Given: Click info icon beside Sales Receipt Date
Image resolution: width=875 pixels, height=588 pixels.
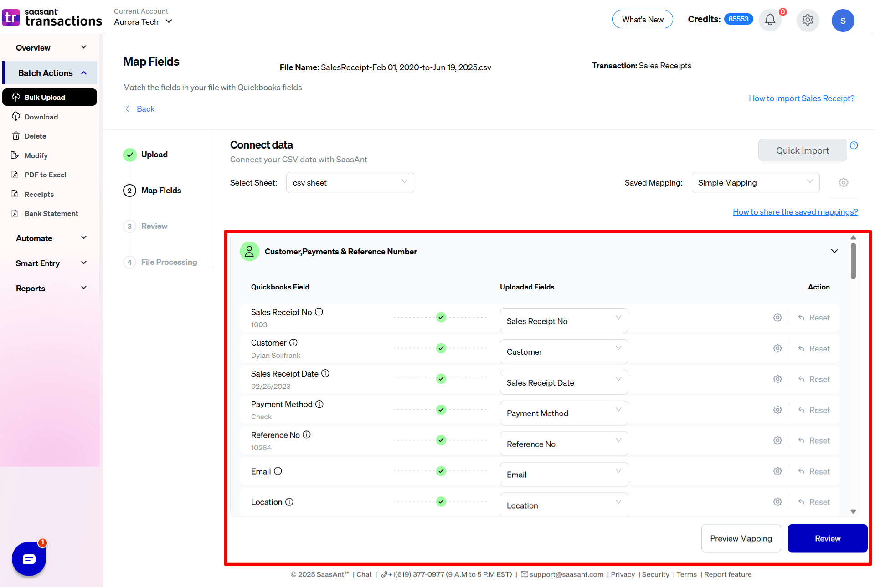Looking at the screenshot, I should pos(325,373).
